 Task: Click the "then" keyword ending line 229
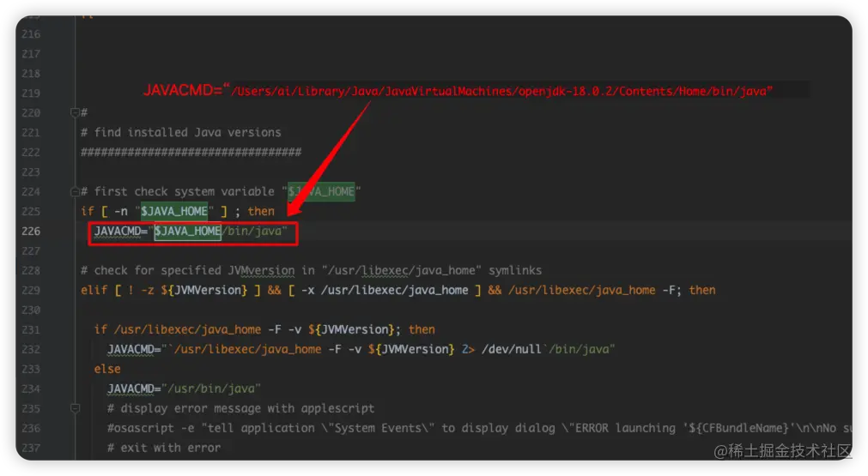click(702, 290)
